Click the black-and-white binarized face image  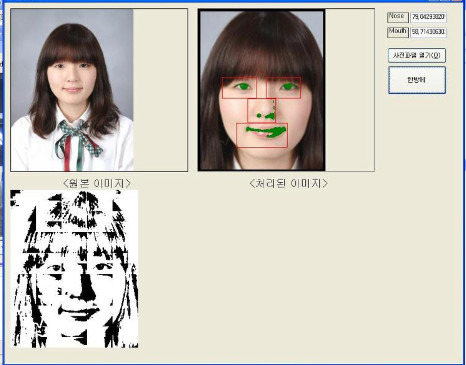(74, 269)
